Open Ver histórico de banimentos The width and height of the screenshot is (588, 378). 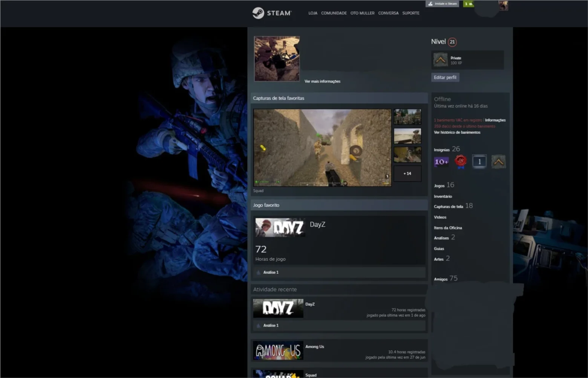tap(457, 133)
